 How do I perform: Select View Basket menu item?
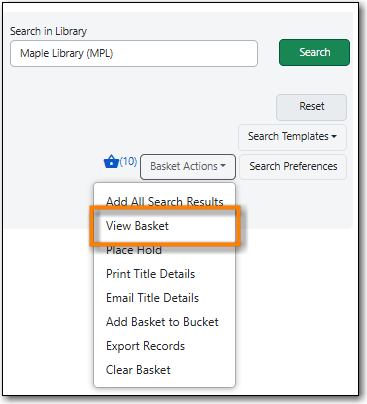pos(164,226)
